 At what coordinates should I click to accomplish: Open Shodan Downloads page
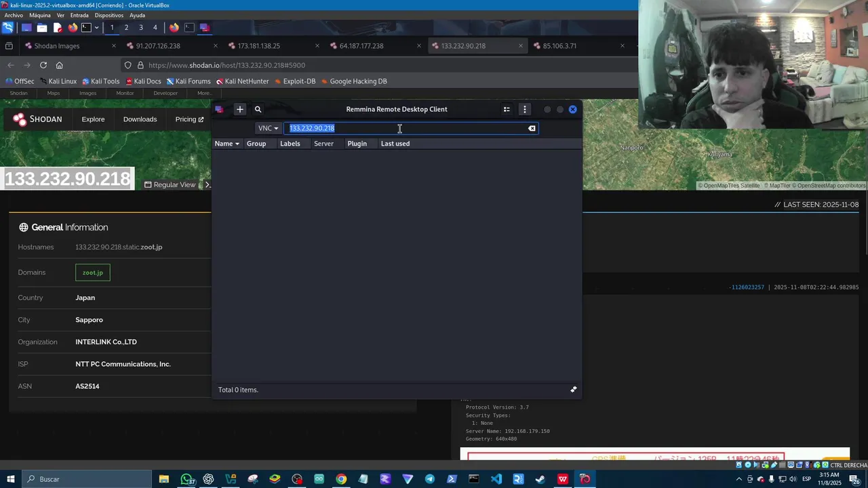(x=140, y=119)
